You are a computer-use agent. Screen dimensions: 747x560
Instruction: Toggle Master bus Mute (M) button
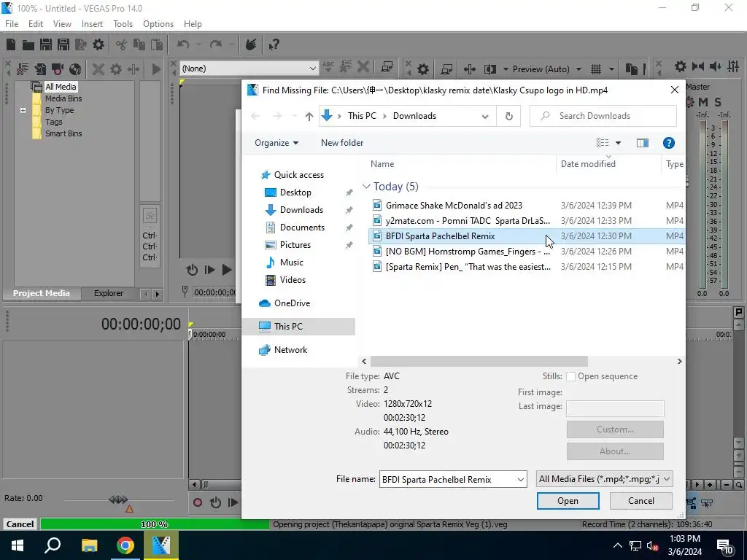coord(703,102)
